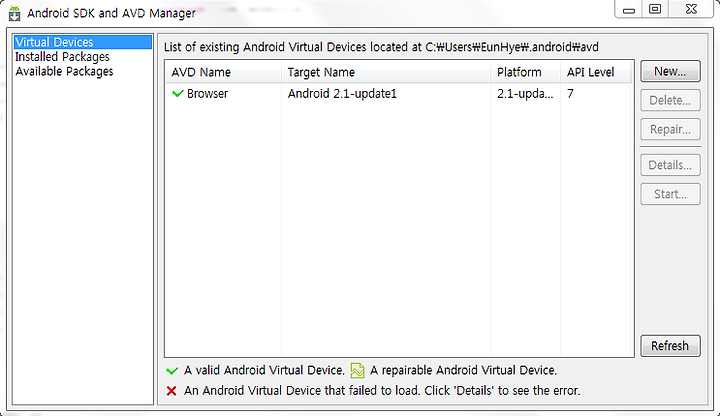Click the 2.1-upda... platform cell

(x=525, y=94)
